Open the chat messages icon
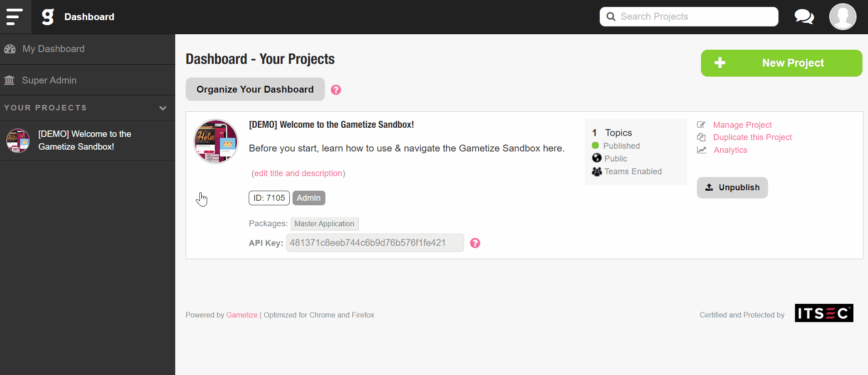 pyautogui.click(x=804, y=17)
